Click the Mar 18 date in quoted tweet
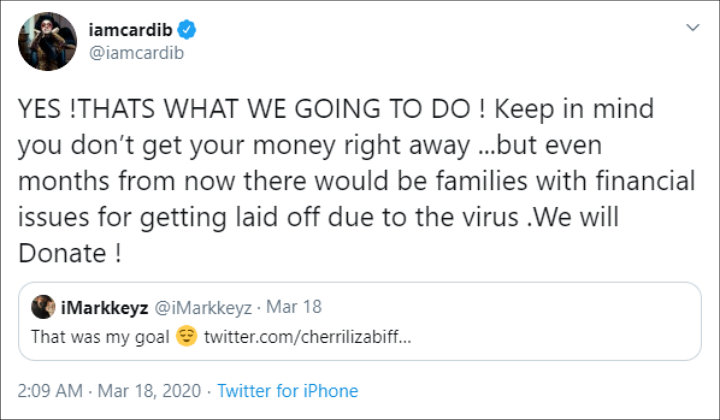 294,307
